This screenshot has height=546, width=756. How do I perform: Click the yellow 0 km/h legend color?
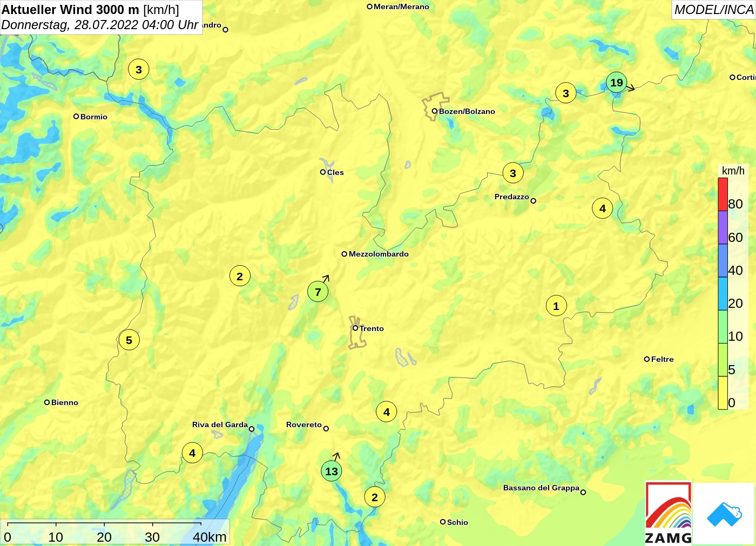point(723,393)
